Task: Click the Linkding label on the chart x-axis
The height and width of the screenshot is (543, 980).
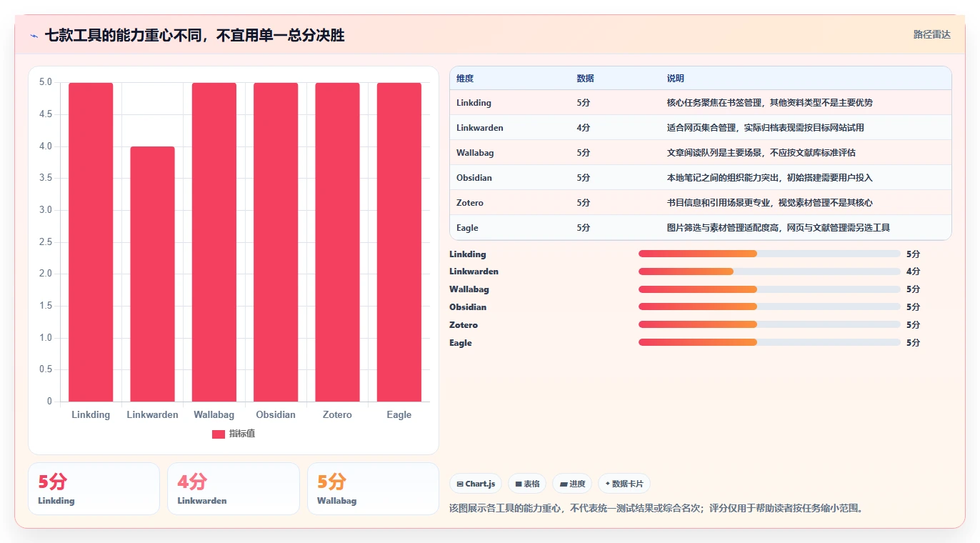Action: pos(91,415)
